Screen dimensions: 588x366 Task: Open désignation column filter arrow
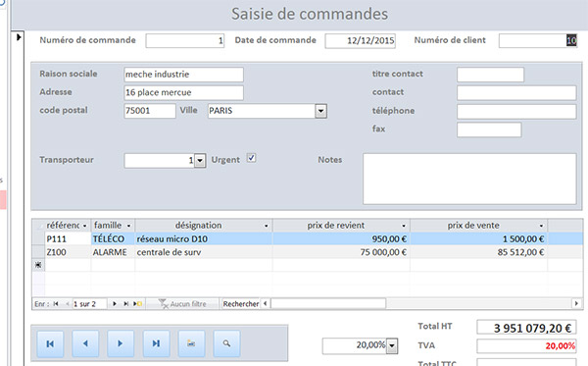(267, 226)
